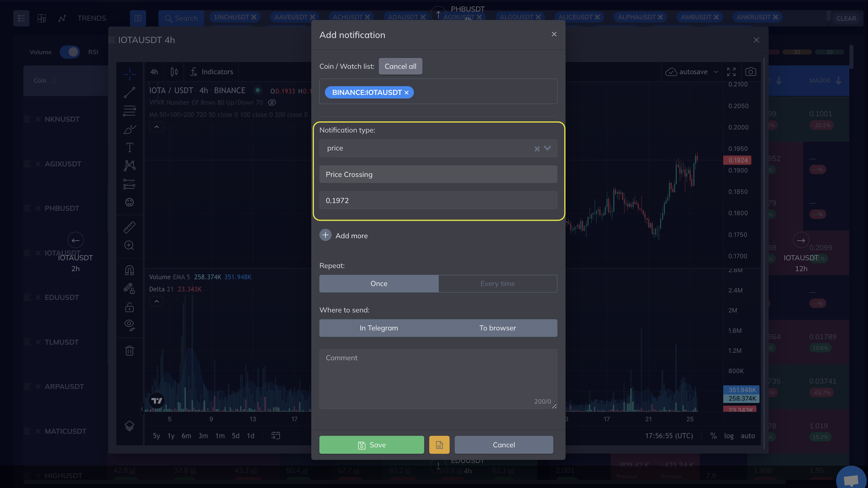Expand the notification type dropdown arrow
The width and height of the screenshot is (868, 488).
tap(547, 148)
